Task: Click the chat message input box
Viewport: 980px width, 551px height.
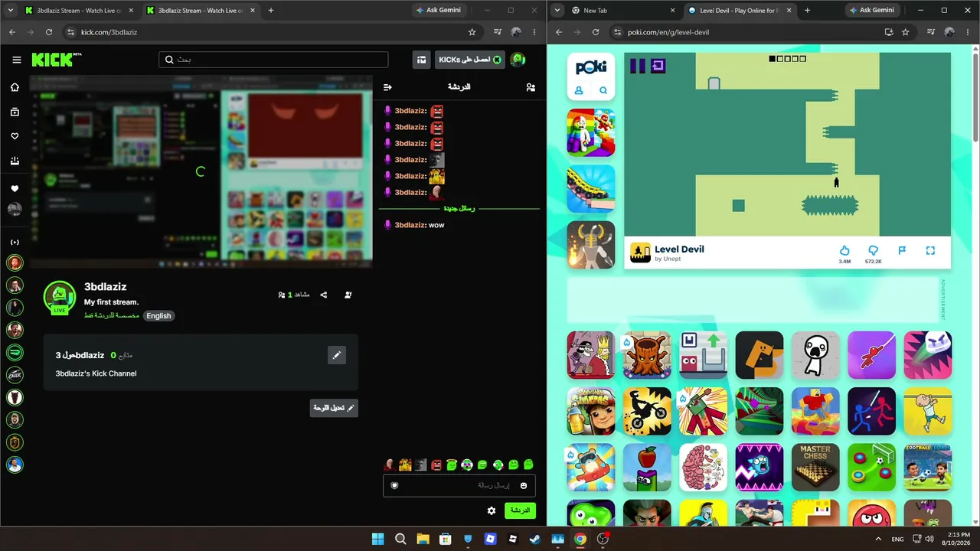Action: click(x=459, y=485)
